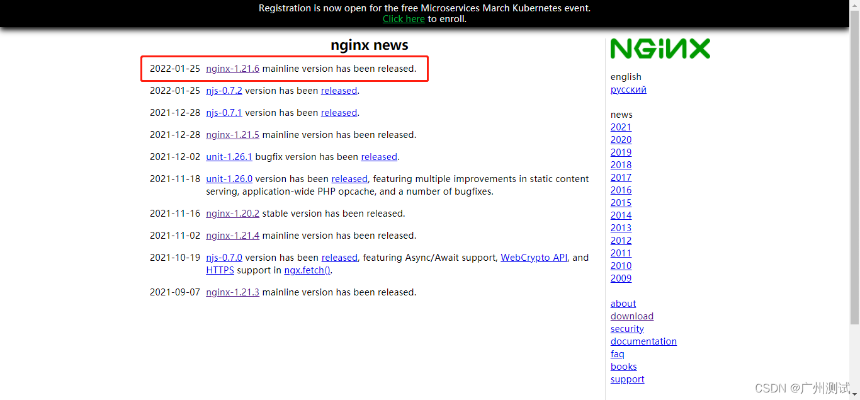This screenshot has height=400, width=860.
Task: Go to the 2009 news archive
Action: 621,278
